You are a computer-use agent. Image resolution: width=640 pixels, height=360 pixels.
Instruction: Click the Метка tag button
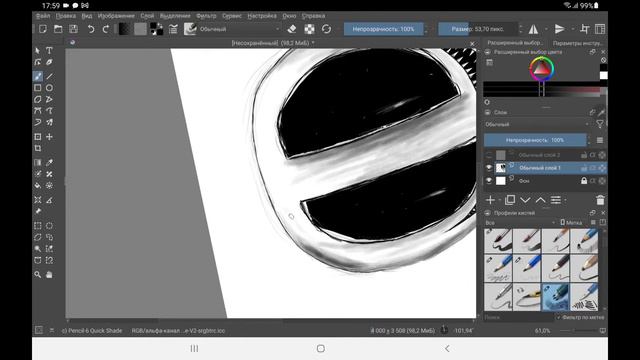pos(571,222)
